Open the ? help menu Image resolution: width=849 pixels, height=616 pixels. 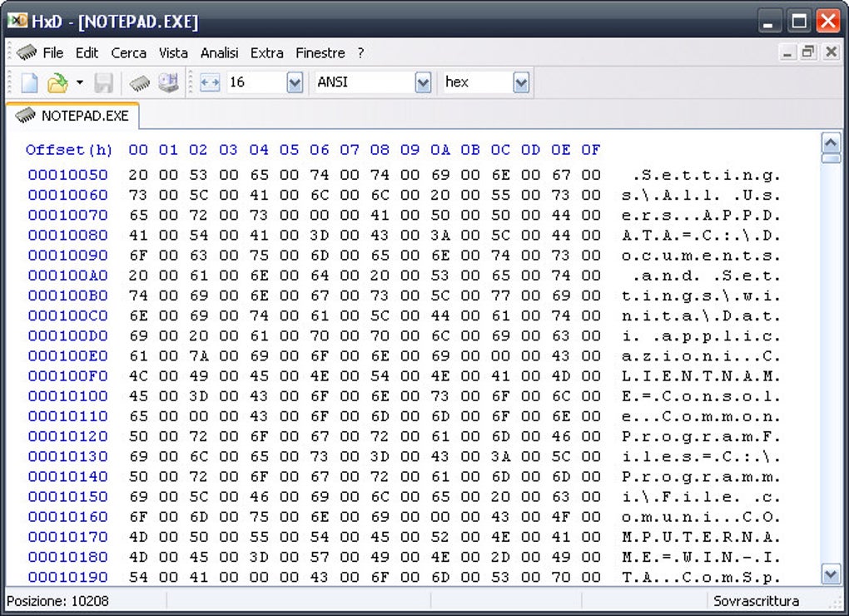(360, 52)
